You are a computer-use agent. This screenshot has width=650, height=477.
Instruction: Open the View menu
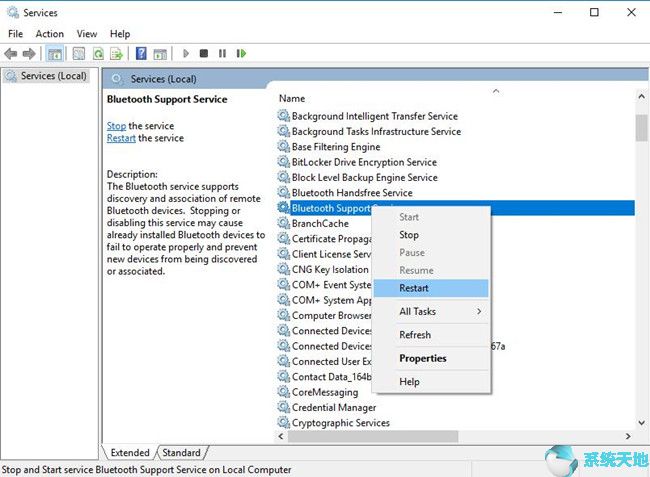tap(87, 34)
